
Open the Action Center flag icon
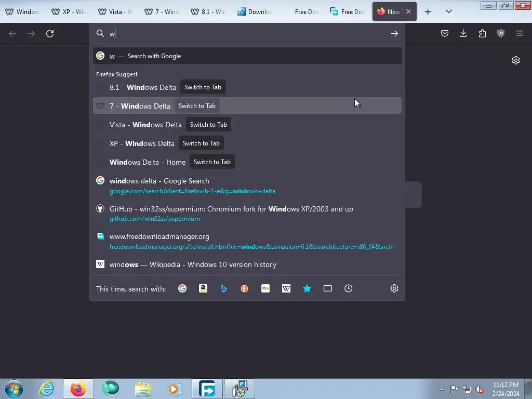click(454, 389)
